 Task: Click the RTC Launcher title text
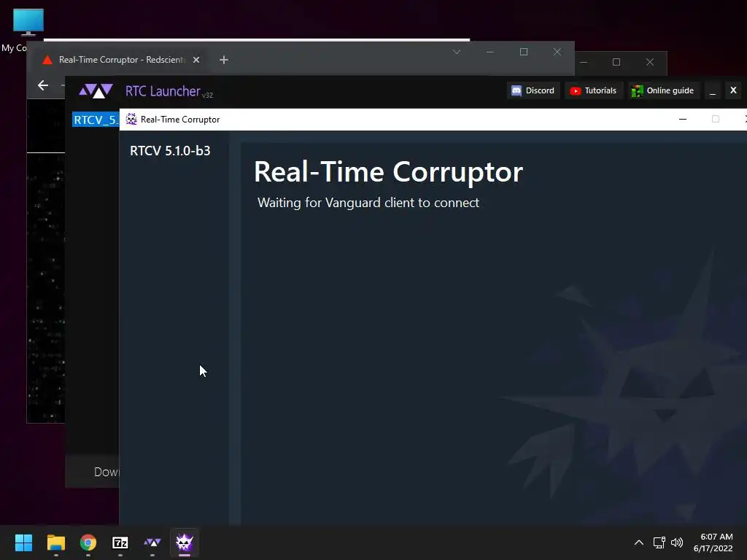(163, 91)
